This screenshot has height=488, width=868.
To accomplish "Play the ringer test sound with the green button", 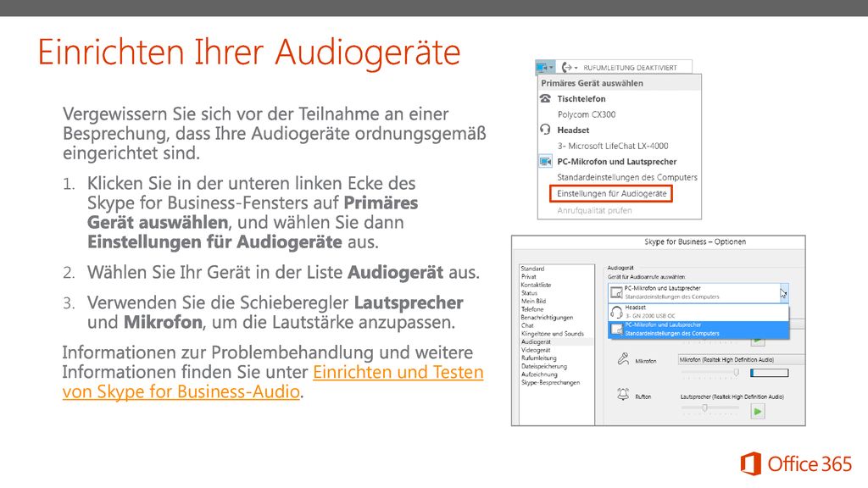I will coord(757,411).
